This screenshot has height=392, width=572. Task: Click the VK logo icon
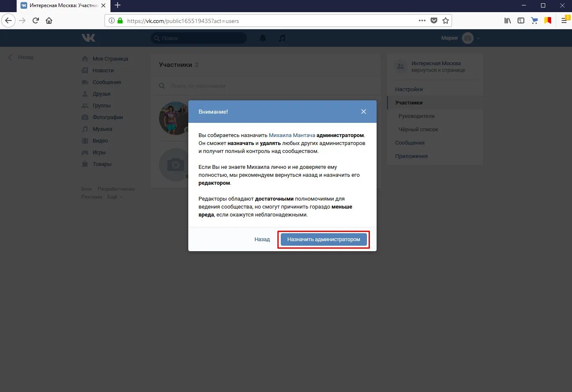[x=88, y=38]
